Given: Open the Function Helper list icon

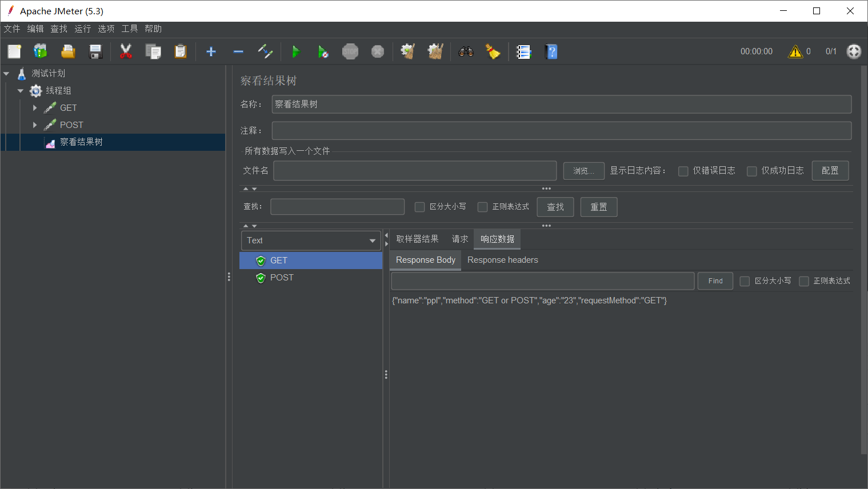Looking at the screenshot, I should [523, 51].
